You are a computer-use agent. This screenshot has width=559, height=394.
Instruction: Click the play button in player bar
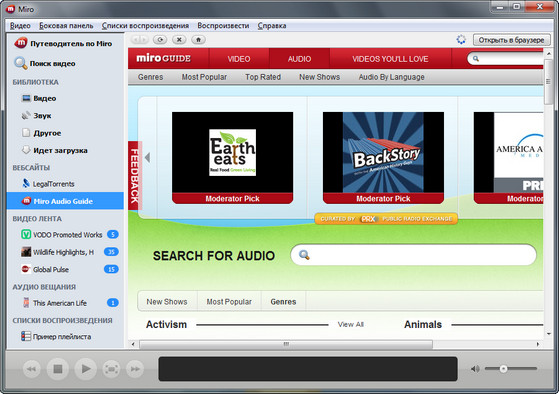click(x=86, y=369)
